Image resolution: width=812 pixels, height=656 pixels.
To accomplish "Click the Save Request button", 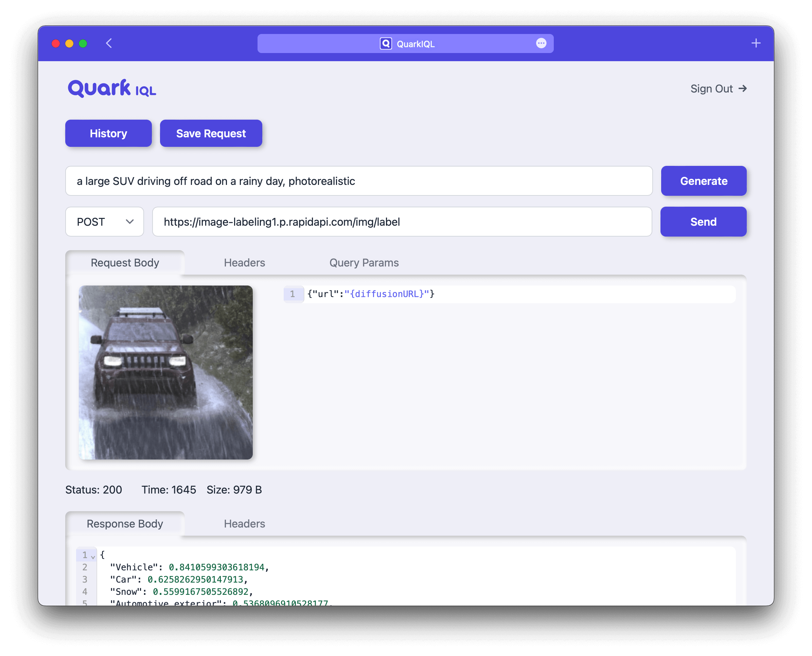I will [x=211, y=133].
